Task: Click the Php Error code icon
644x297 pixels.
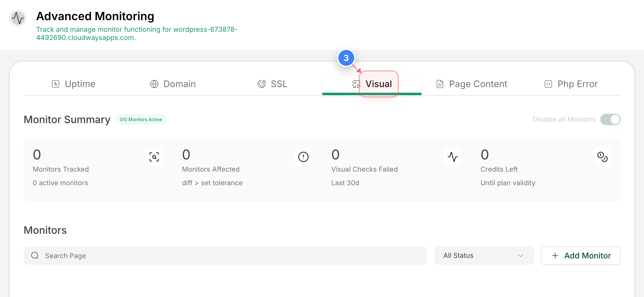Action: pos(548,84)
